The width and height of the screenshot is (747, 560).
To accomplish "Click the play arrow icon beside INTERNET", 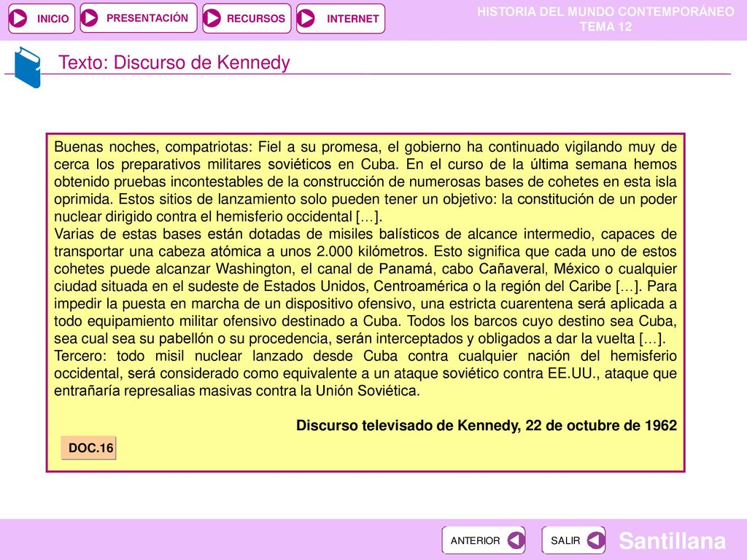I will 306,18.
